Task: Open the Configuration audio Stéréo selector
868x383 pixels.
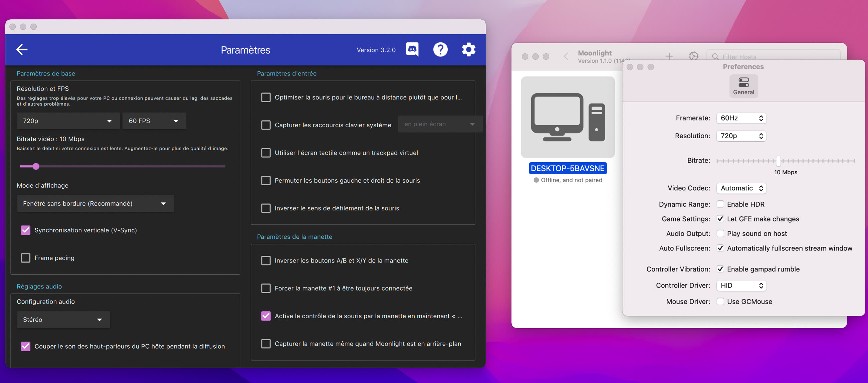Action: pos(63,319)
